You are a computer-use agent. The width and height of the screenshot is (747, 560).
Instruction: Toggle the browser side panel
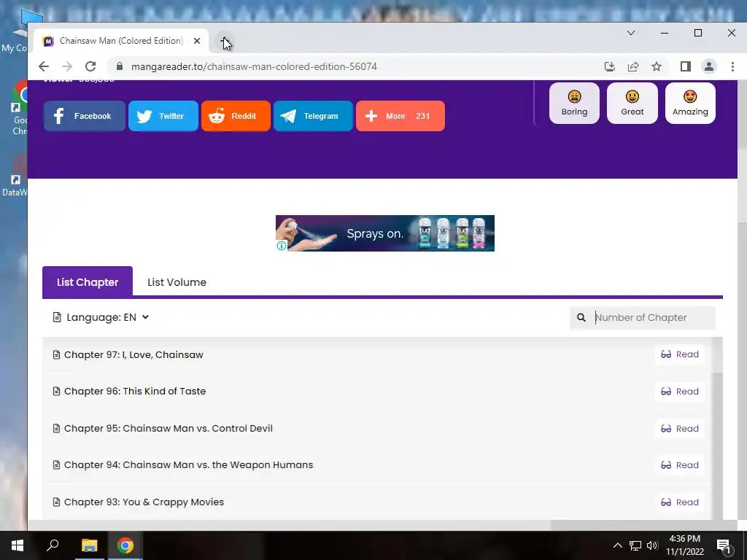click(686, 66)
